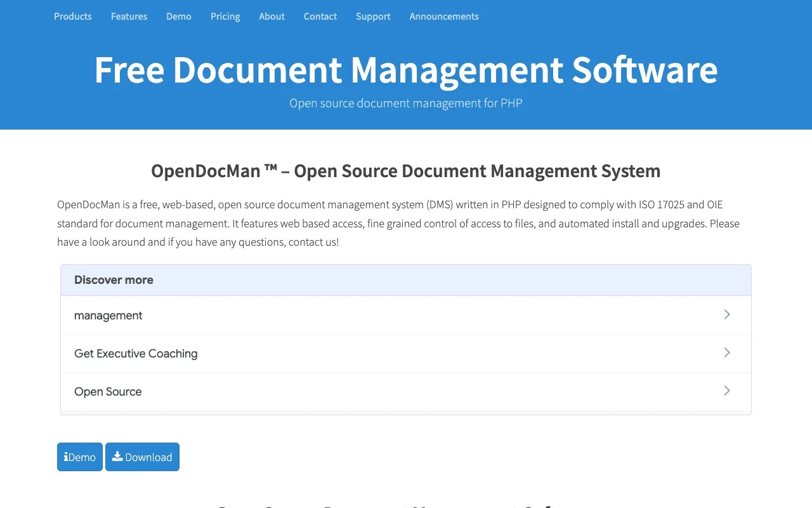Click the blue Demo button's label

pos(82,457)
